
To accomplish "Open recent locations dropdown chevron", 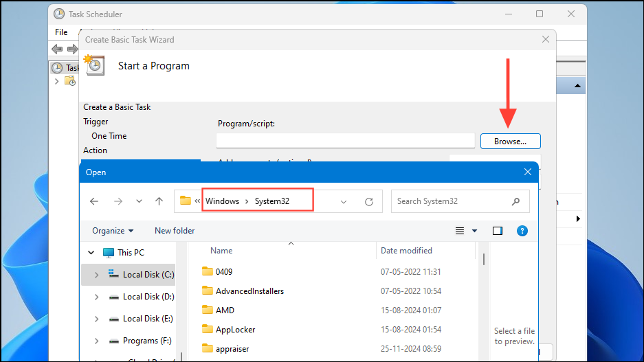I will pos(139,201).
